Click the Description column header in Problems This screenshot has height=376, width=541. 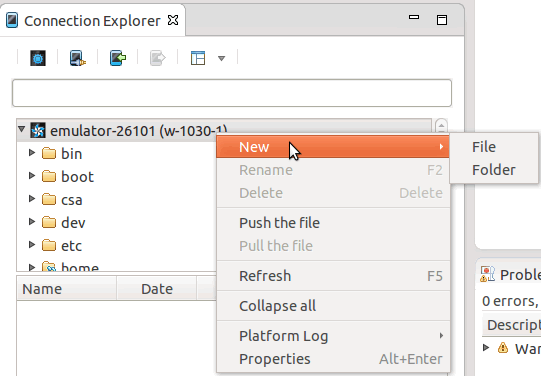[513, 325]
